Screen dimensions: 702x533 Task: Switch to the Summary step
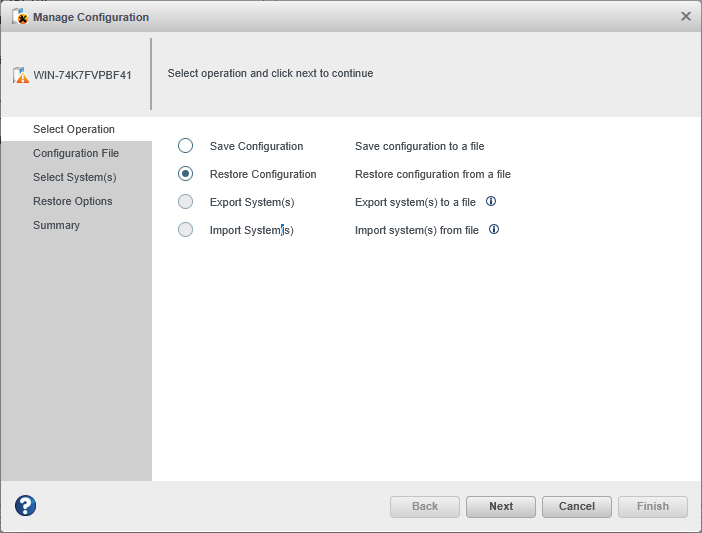[56, 225]
